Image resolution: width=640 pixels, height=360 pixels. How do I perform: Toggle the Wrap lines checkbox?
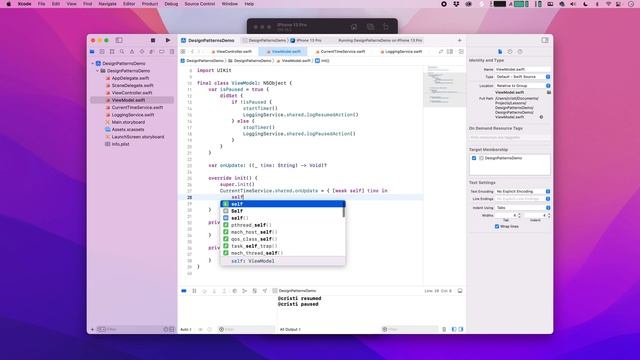[497, 227]
